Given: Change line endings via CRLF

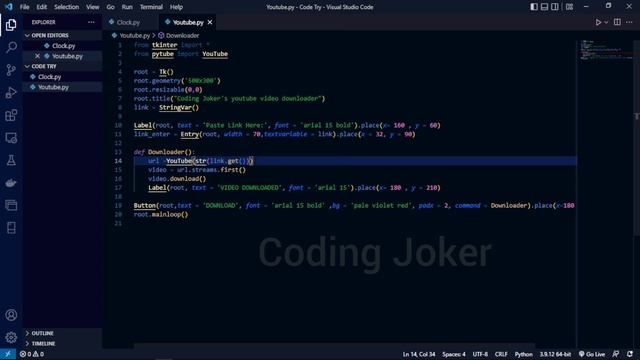Looking at the screenshot, I should click(501, 354).
